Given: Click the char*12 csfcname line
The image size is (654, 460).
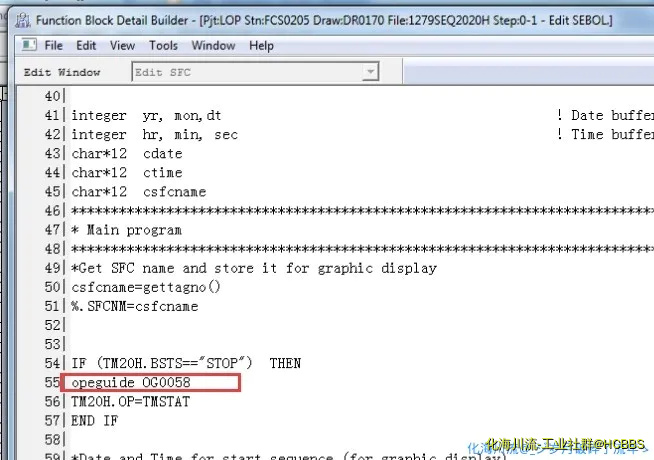Looking at the screenshot, I should (138, 192).
